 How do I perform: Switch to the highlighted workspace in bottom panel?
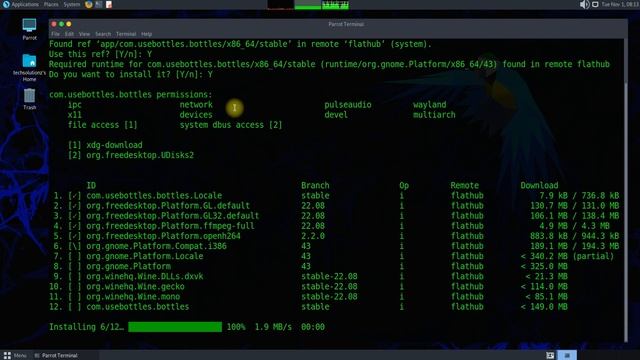[567, 356]
